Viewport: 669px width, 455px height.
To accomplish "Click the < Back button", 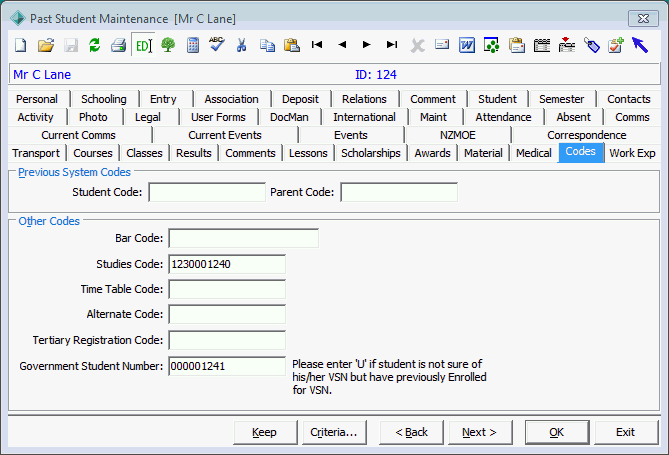I will point(411,432).
